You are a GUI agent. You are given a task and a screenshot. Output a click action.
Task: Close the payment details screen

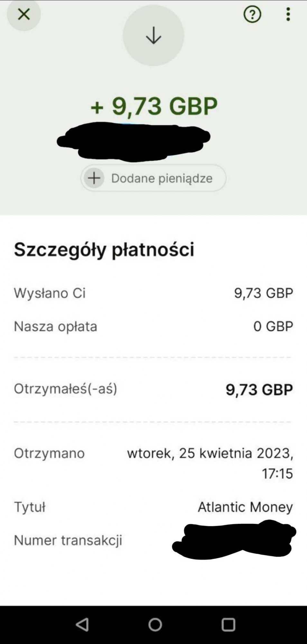(23, 14)
